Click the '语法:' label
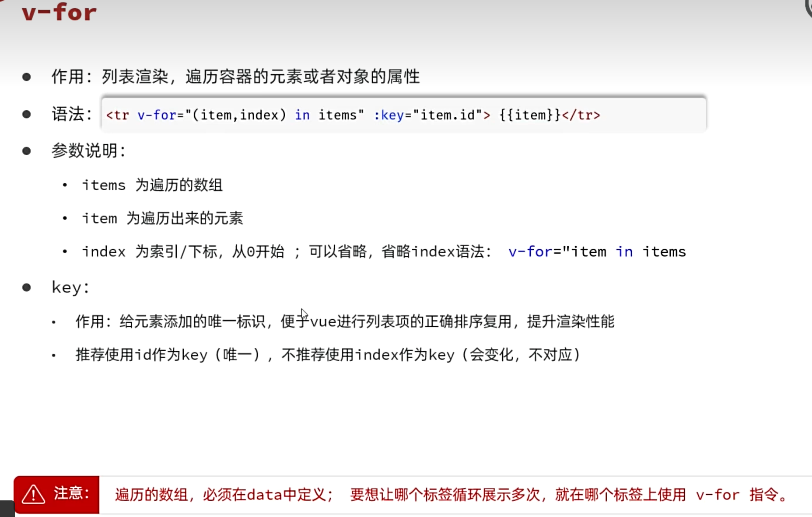This screenshot has height=517, width=812. coord(72,114)
